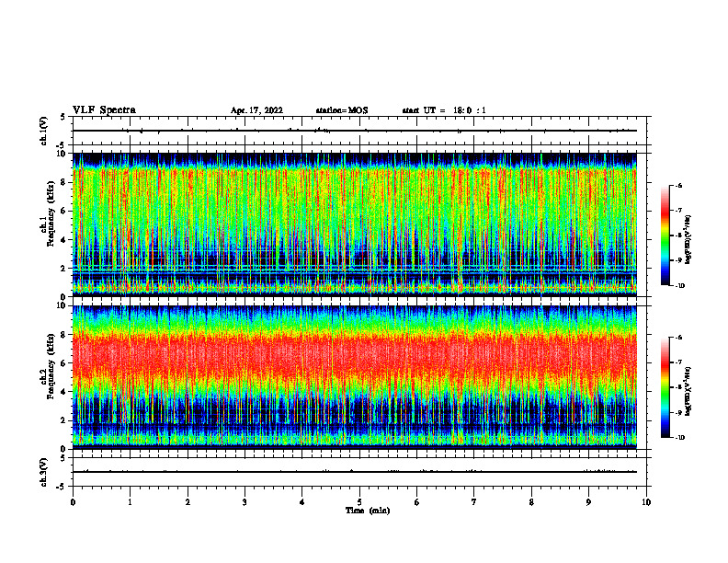The image size is (728, 563).
Task: Click the time axis tick label "0"
Action: click(73, 502)
